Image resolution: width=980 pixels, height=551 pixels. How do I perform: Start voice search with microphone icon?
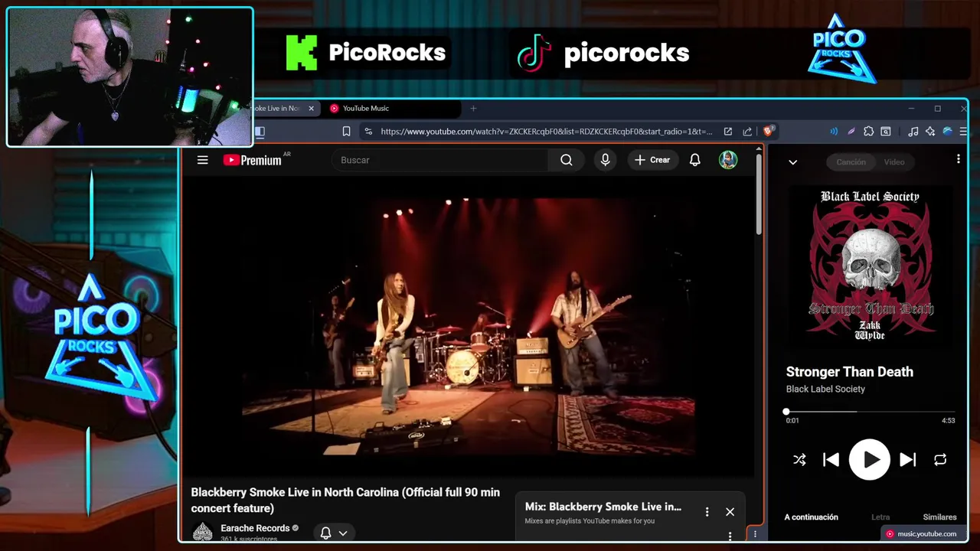[x=605, y=160]
